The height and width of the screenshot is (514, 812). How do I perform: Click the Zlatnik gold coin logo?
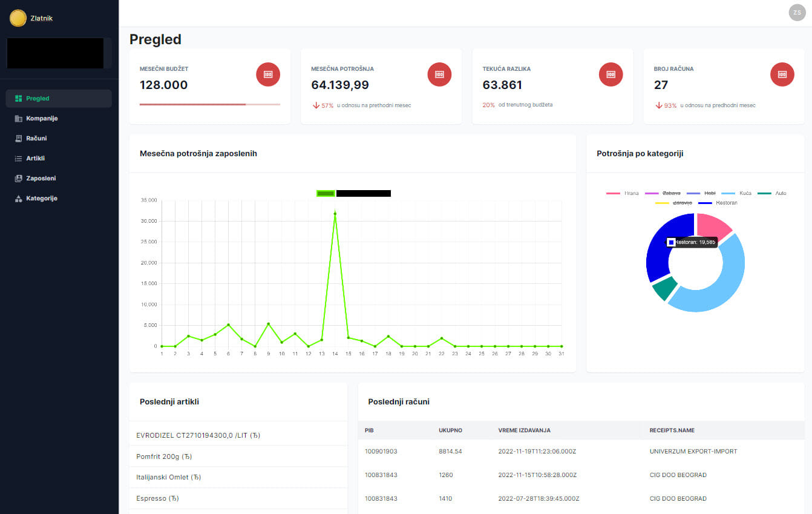pos(18,18)
